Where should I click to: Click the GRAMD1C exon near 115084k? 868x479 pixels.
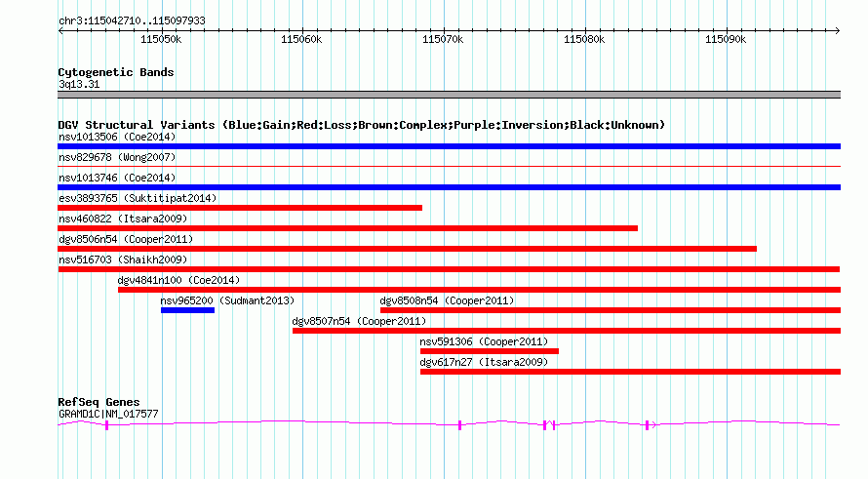[647, 425]
